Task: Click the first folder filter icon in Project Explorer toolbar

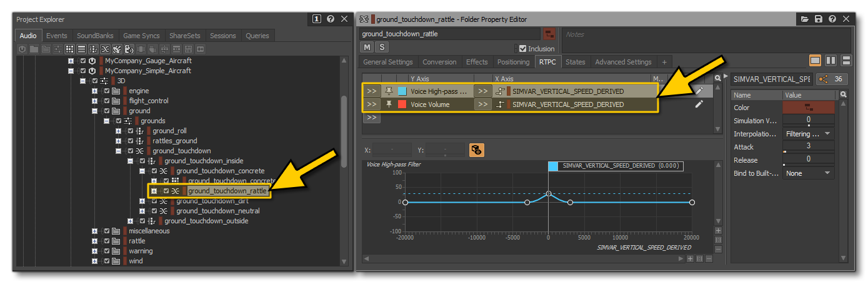Action: point(34,49)
